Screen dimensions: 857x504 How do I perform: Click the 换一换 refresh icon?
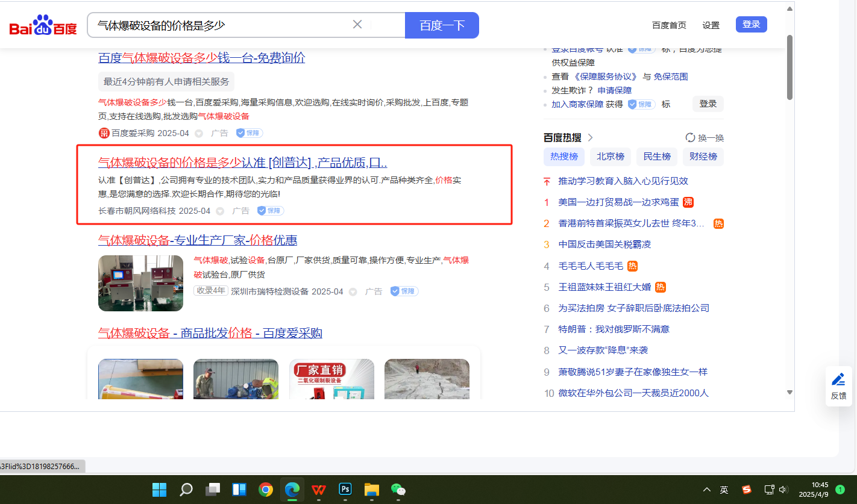tap(691, 138)
